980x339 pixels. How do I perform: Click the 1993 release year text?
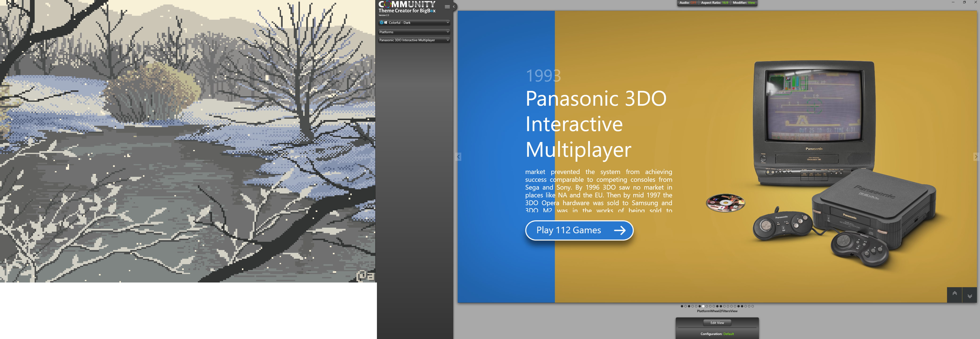click(x=543, y=76)
